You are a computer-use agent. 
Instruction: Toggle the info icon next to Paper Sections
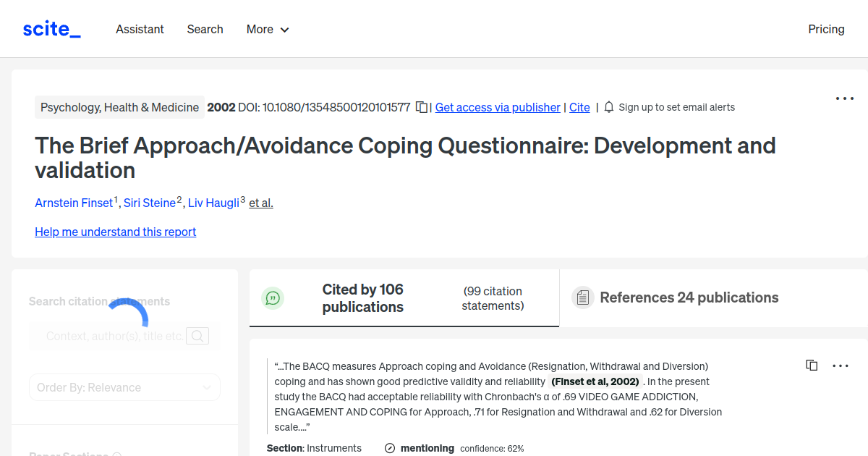click(x=117, y=454)
